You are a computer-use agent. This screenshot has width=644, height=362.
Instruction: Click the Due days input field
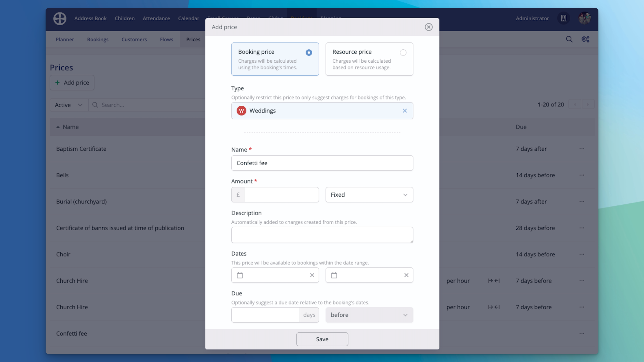(x=265, y=315)
